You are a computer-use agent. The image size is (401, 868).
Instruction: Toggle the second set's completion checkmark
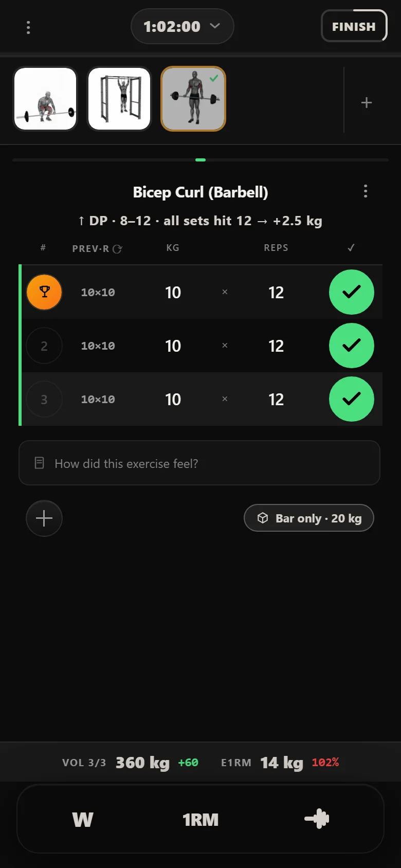coord(352,346)
